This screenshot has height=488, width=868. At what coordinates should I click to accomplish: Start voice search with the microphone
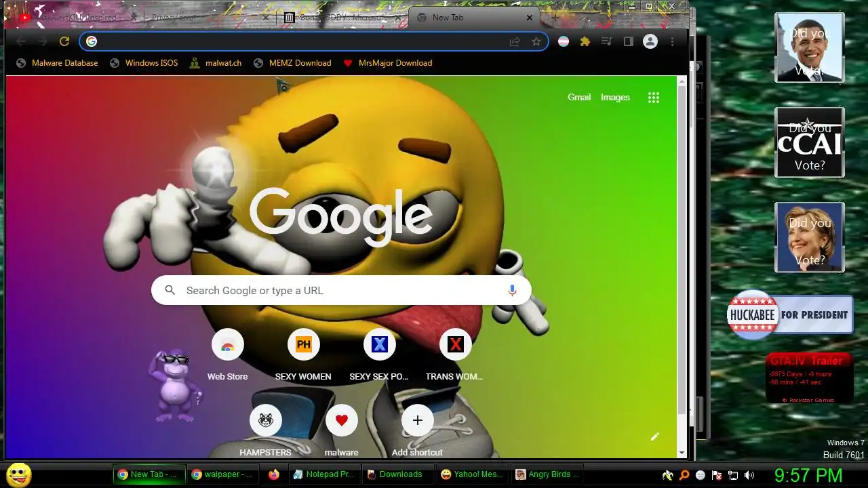point(512,290)
